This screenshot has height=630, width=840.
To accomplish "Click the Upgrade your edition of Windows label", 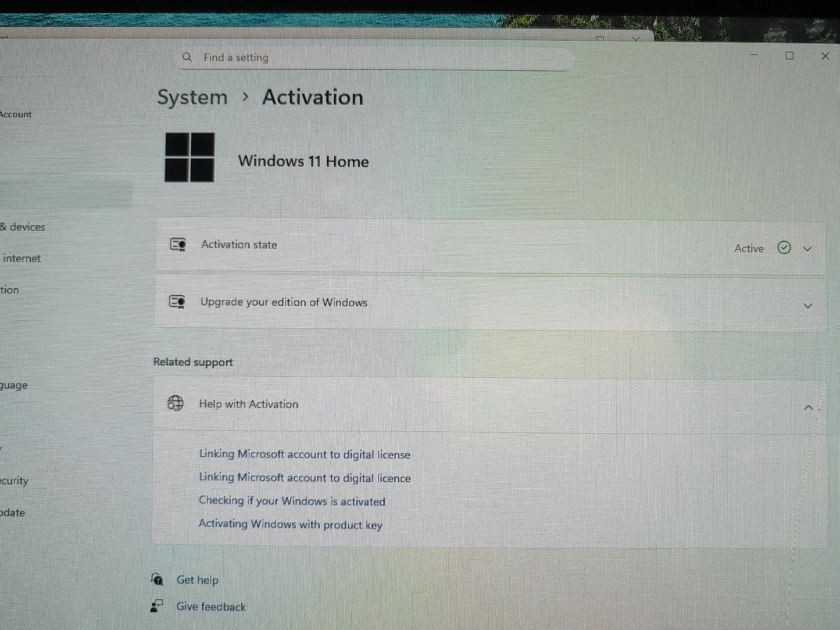I will (284, 302).
